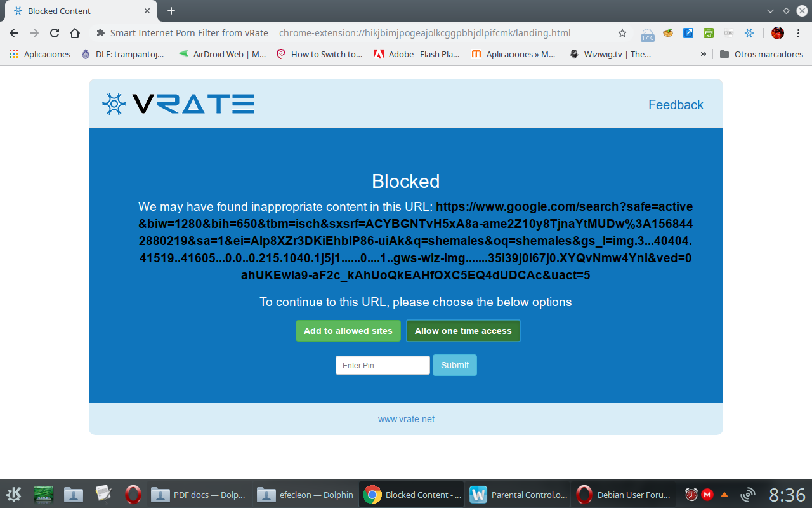Click the Submit pin button

(455, 365)
